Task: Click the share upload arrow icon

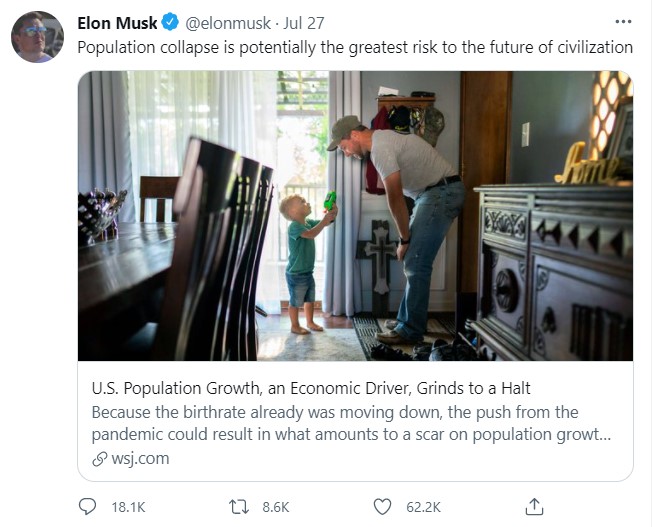Action: [534, 507]
